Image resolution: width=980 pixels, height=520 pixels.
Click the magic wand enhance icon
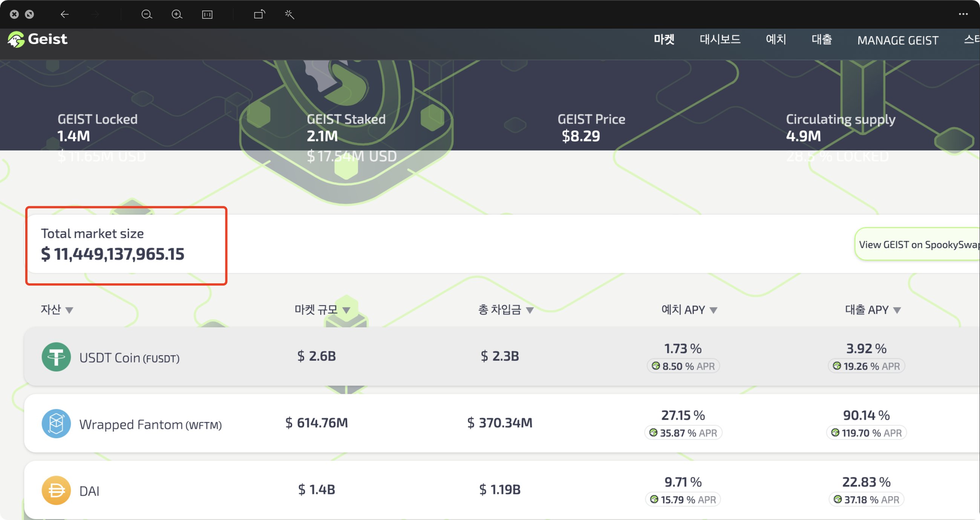(289, 14)
